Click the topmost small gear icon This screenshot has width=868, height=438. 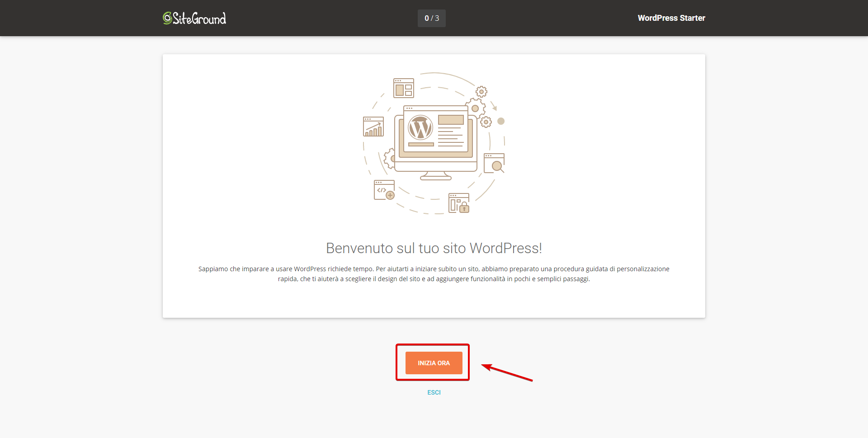point(481,92)
